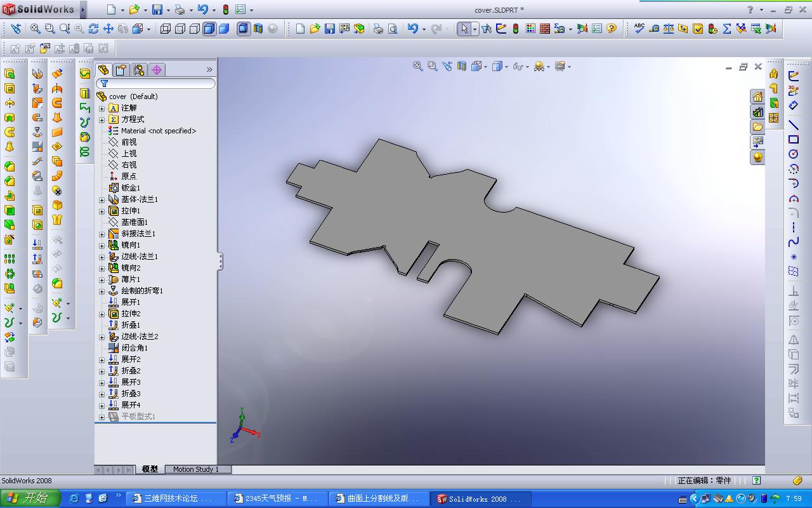
Task: Expand the 拉伸1 feature node
Action: tap(102, 211)
